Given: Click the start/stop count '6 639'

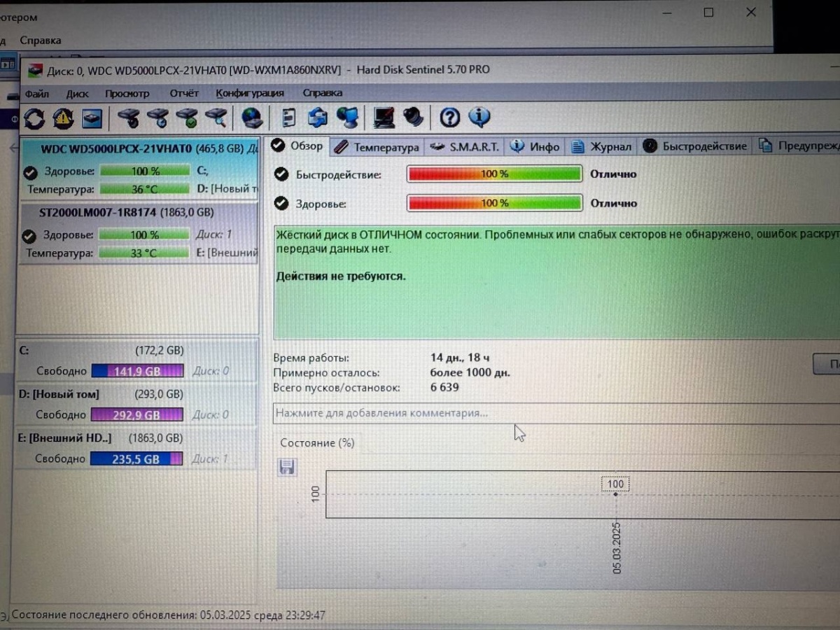Looking at the screenshot, I should click(x=444, y=387).
